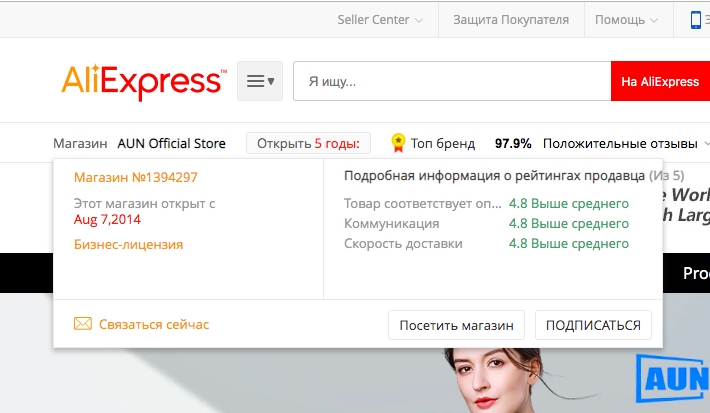
Task: Open Магазин №1394297 link
Action: click(136, 177)
